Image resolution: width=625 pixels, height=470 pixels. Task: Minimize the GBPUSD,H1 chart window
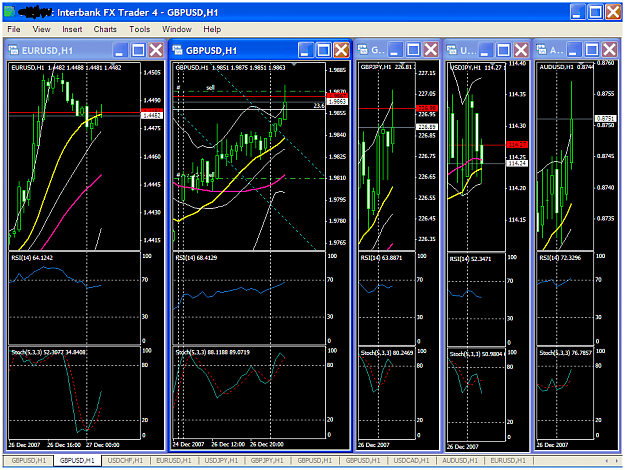(305, 50)
